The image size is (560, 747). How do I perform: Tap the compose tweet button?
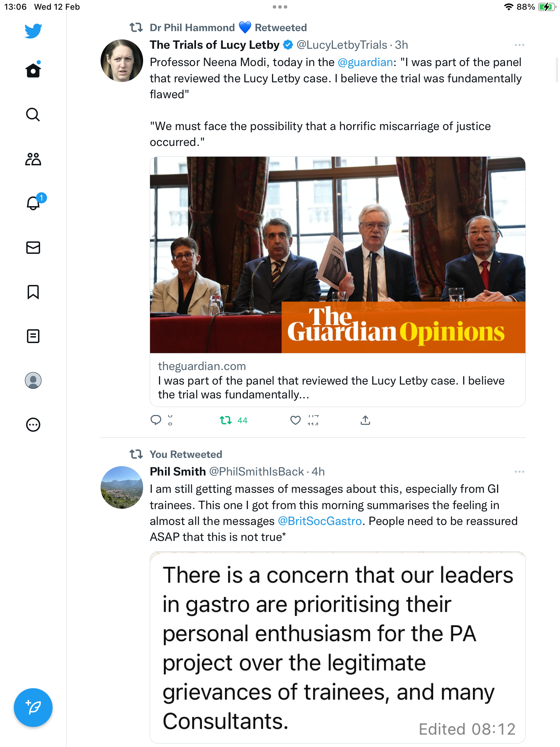click(33, 708)
